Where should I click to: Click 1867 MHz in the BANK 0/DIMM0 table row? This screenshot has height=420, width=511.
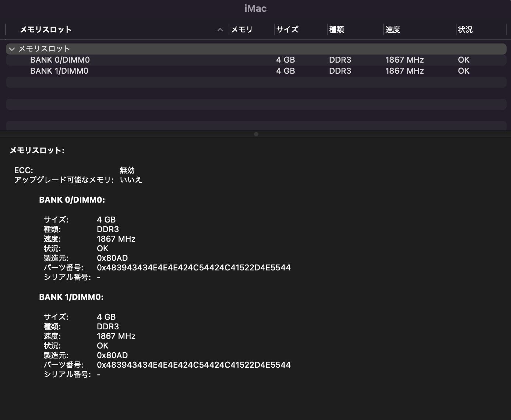coord(405,60)
